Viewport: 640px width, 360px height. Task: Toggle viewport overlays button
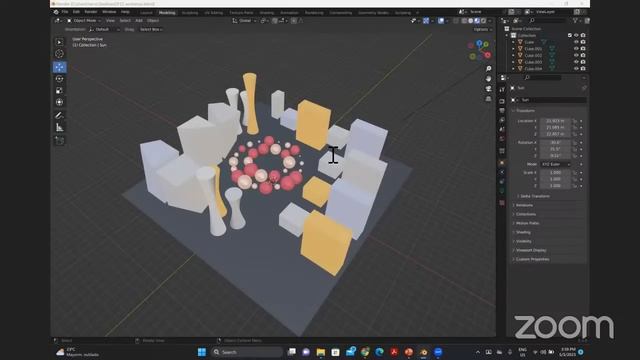(441, 20)
